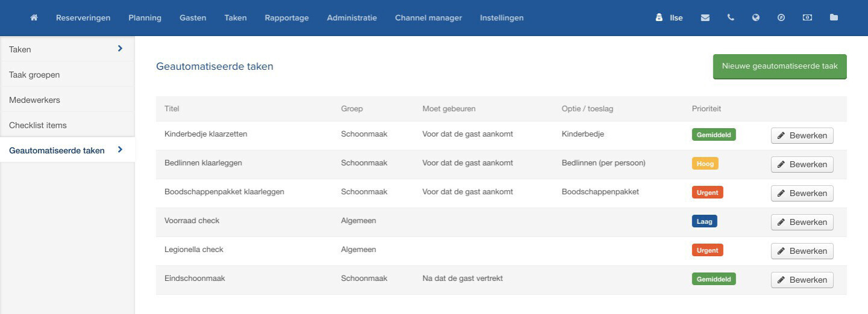Image resolution: width=868 pixels, height=314 pixels.
Task: Click the home icon in the navbar
Action: 34,18
